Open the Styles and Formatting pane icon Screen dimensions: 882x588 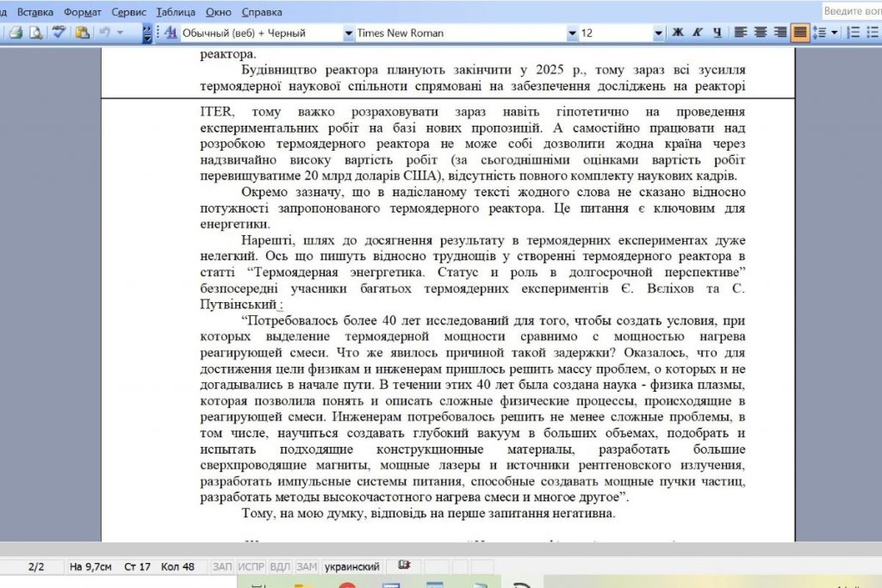coord(171,33)
